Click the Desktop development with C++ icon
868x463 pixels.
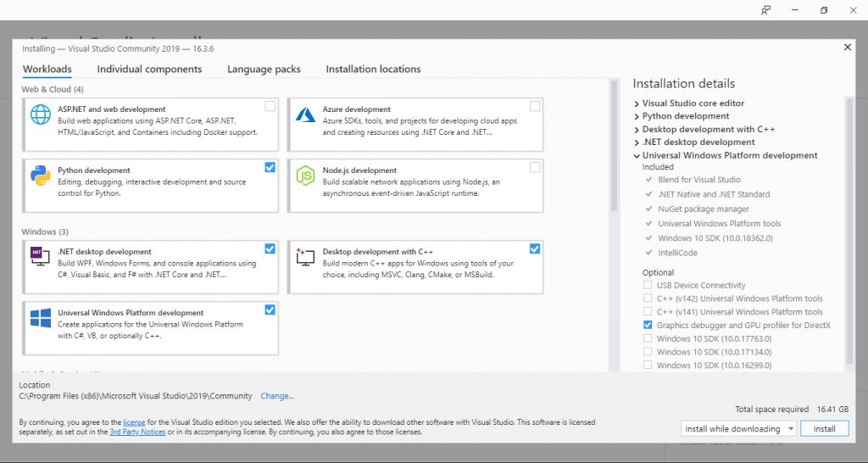(305, 257)
